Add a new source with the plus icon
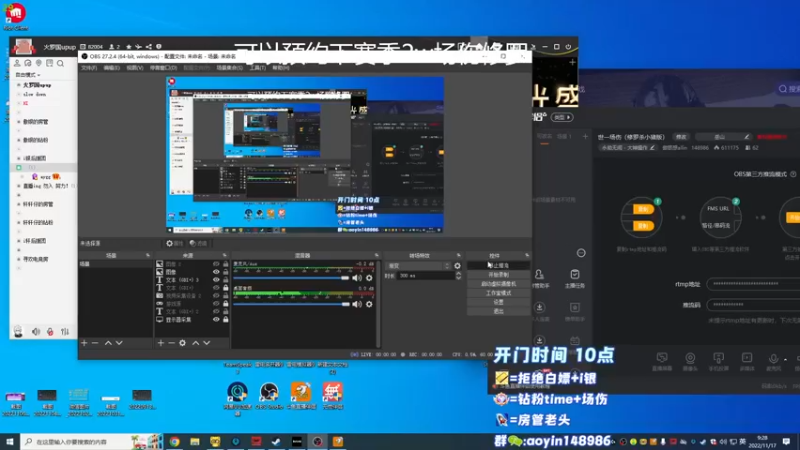 (x=161, y=343)
